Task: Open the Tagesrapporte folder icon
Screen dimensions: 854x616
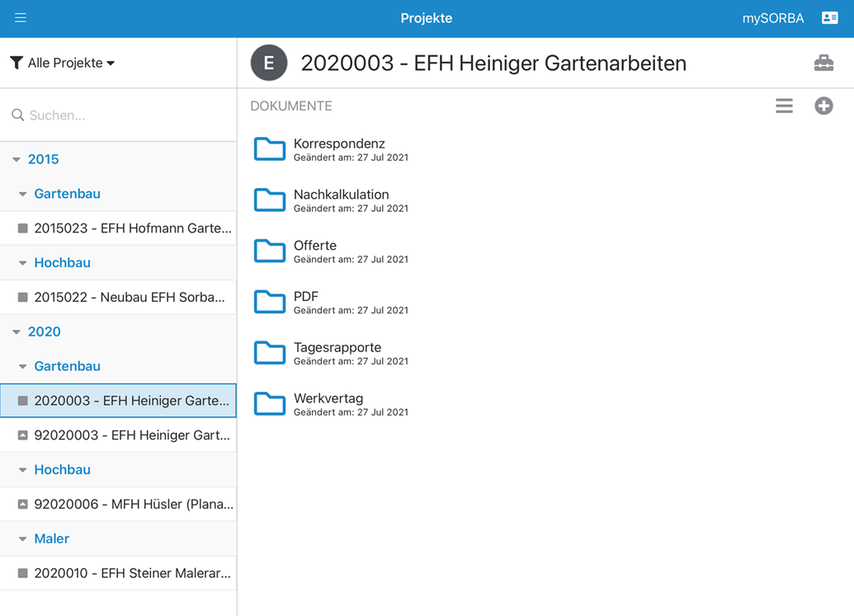Action: point(270,353)
